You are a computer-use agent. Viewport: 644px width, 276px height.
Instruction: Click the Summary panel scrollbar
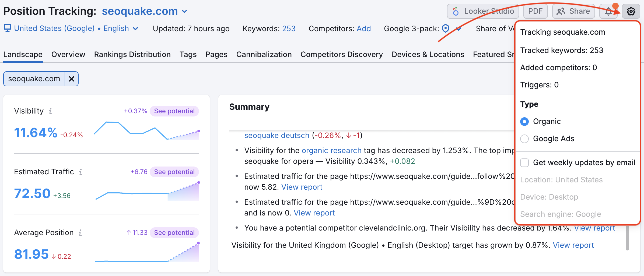click(x=627, y=238)
